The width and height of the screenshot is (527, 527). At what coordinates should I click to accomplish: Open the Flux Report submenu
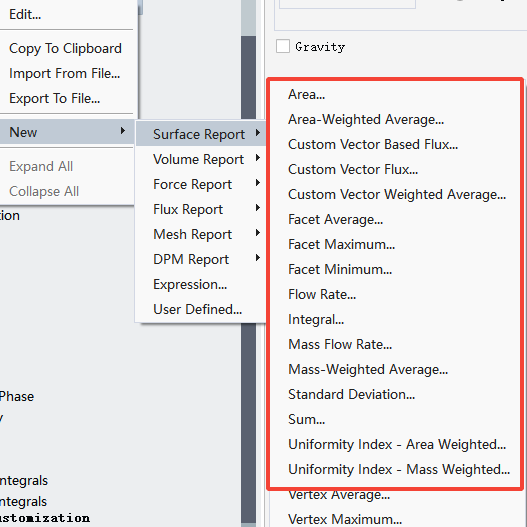(201, 209)
